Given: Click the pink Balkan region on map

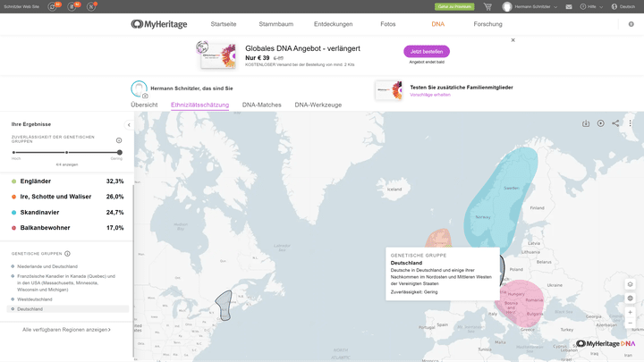Looking at the screenshot, I should [521, 305].
